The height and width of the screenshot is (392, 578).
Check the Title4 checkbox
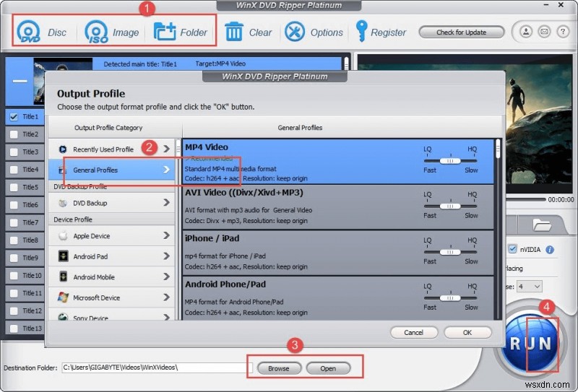tap(14, 170)
